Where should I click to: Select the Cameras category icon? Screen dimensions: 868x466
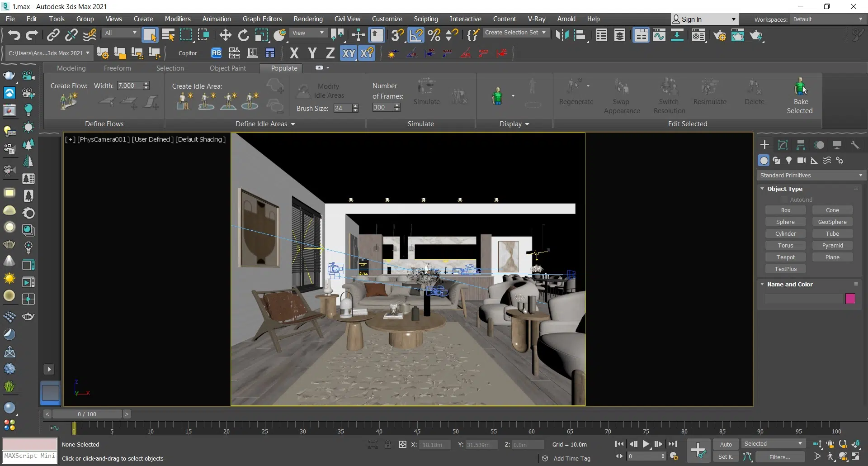click(x=802, y=161)
